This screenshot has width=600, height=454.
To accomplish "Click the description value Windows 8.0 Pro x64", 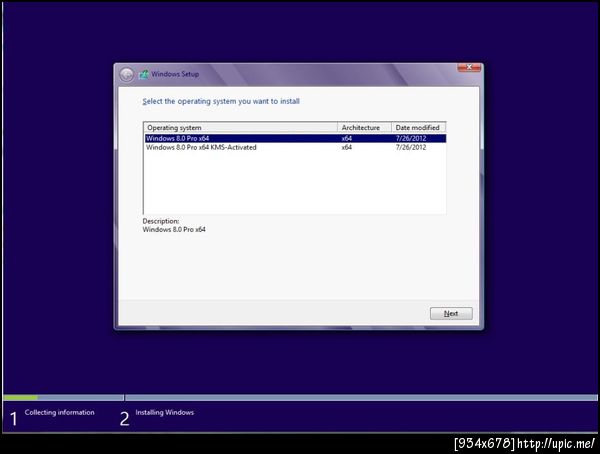I will click(x=174, y=230).
